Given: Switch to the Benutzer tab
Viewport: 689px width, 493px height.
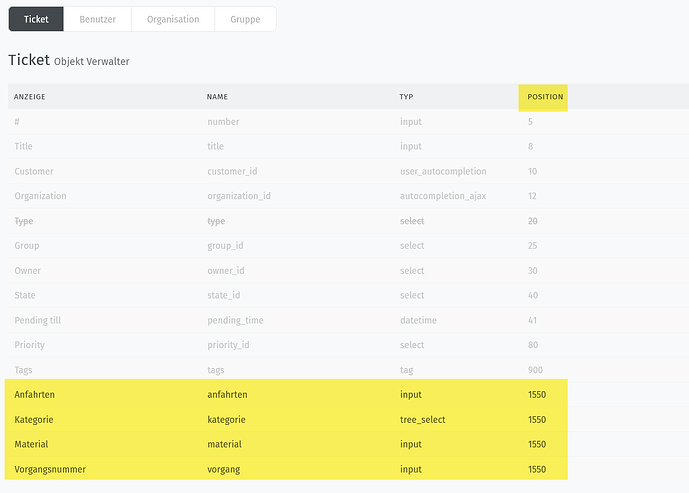Looking at the screenshot, I should (97, 19).
